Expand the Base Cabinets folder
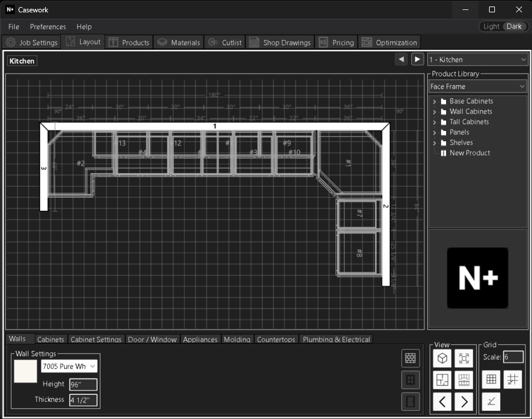This screenshot has height=419, width=532. coord(434,101)
